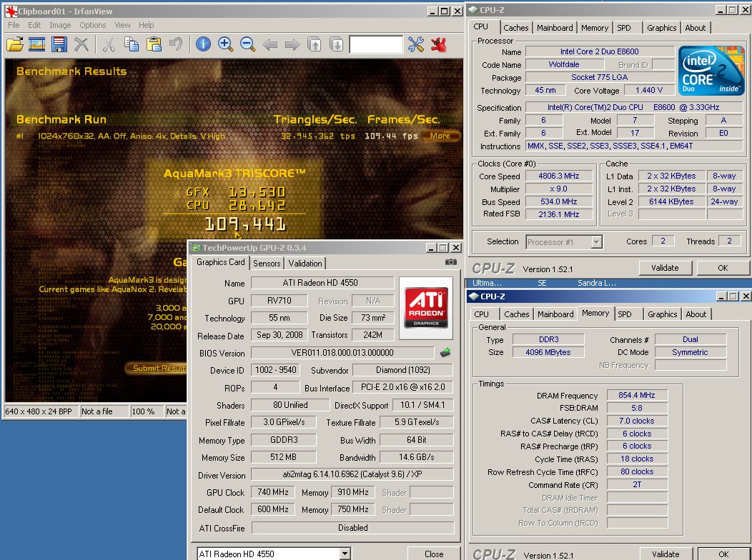The image size is (752, 560).
Task: Click the Ultima... taskbar item
Action: pyautogui.click(x=487, y=283)
